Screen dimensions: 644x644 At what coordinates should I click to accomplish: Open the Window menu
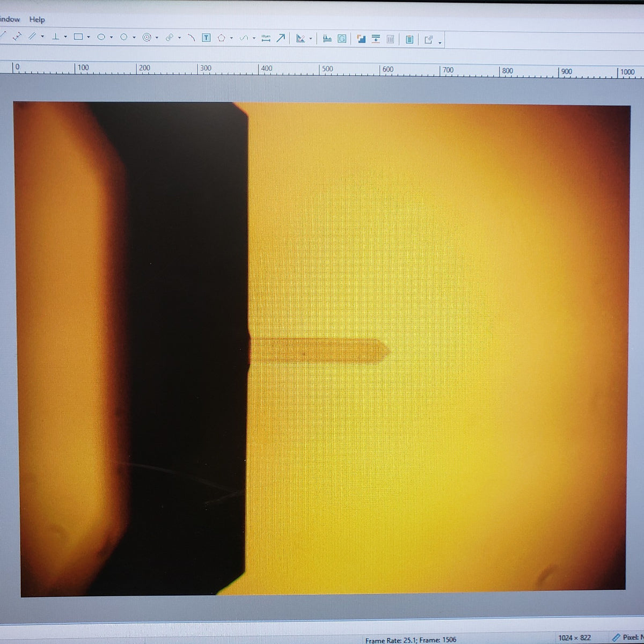pyautogui.click(x=9, y=19)
